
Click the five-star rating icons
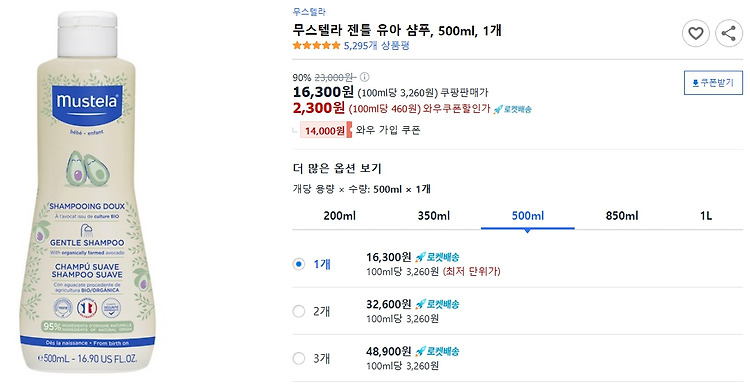coord(316,46)
